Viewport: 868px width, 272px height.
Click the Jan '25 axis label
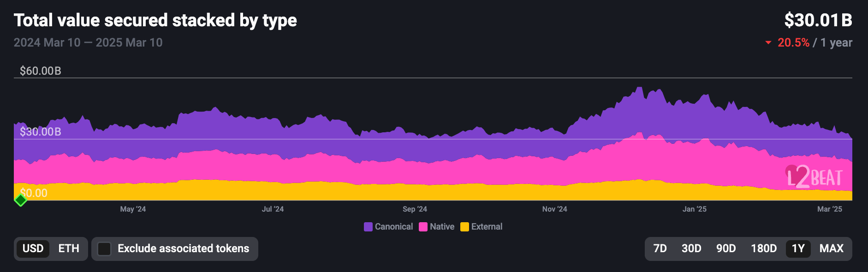695,209
